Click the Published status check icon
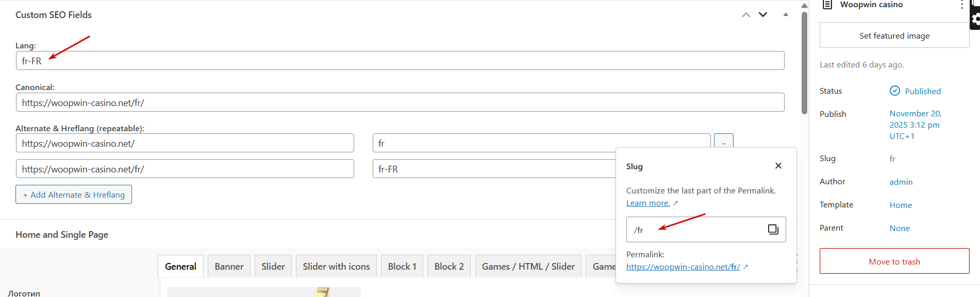Viewport: 980px width, 297px height. pos(895,91)
